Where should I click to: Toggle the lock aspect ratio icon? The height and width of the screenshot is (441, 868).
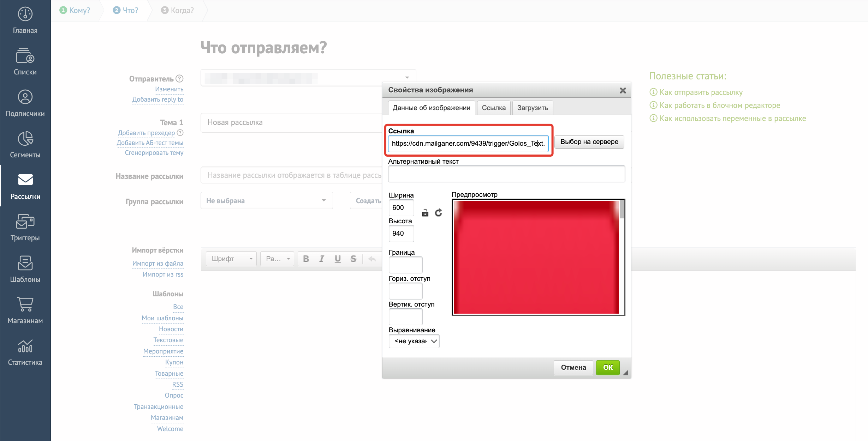[x=425, y=213]
